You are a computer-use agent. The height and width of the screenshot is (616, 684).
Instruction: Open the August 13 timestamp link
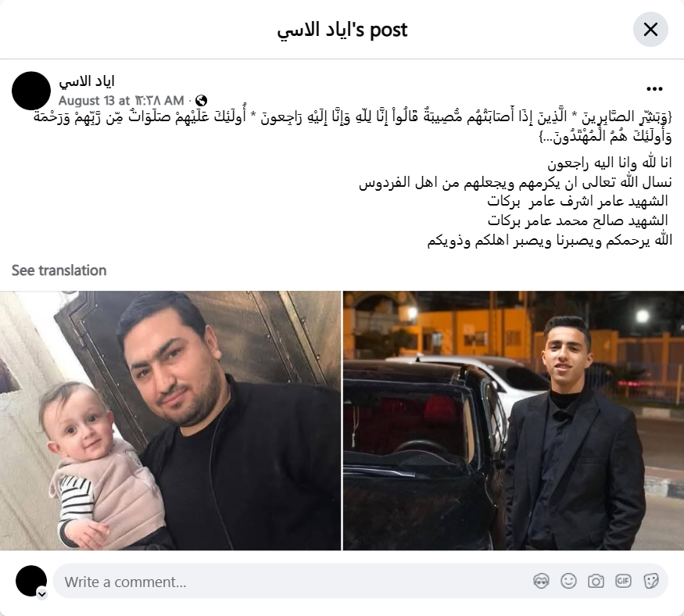click(121, 101)
